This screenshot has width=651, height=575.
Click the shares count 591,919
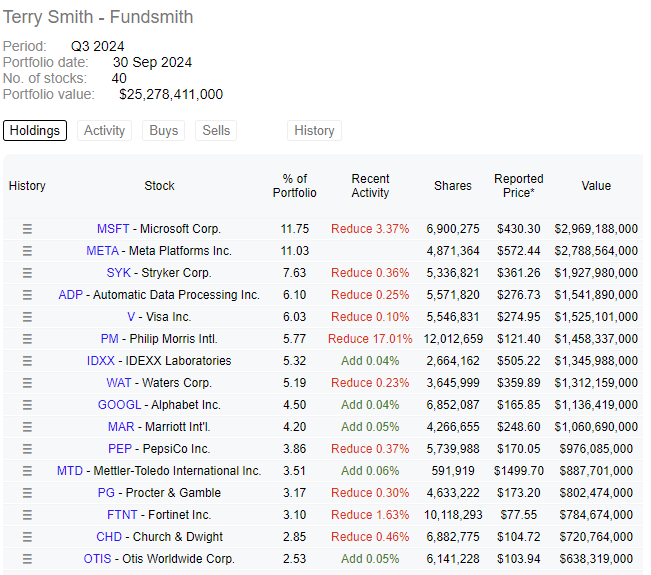pyautogui.click(x=453, y=471)
